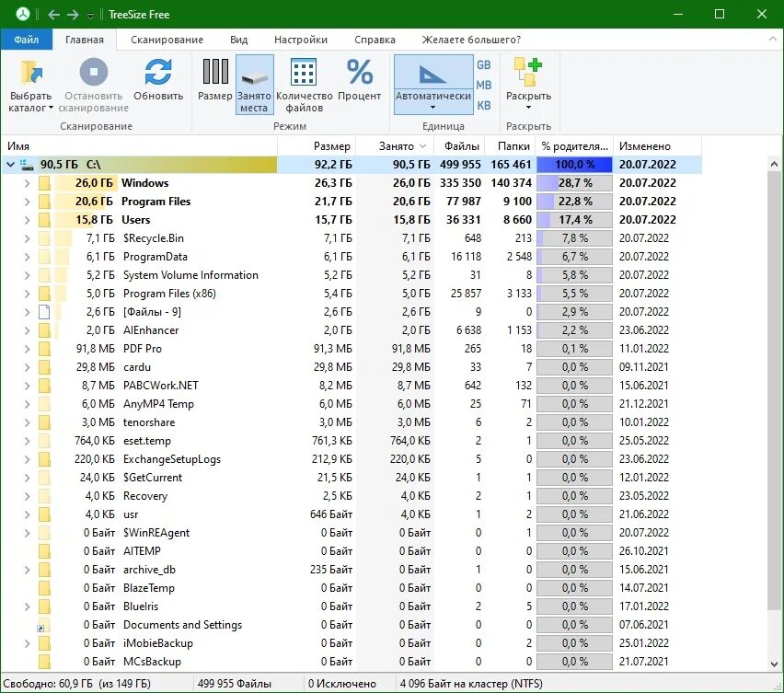This screenshot has width=784, height=693.
Task: Click the AIEnhancer folder icon
Action: tap(44, 330)
